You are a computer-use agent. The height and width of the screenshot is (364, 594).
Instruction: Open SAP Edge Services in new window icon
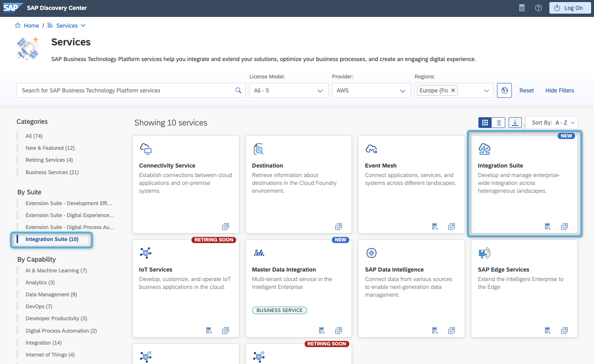565,331
